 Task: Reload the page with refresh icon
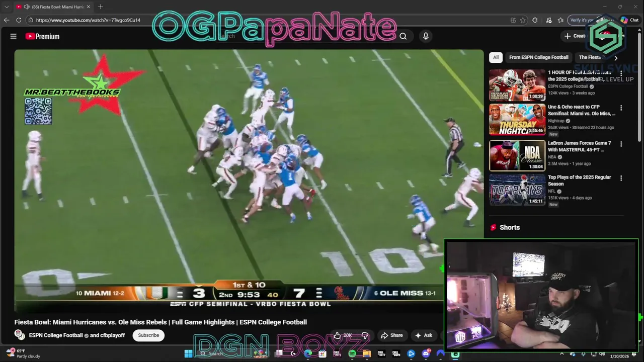(19, 20)
